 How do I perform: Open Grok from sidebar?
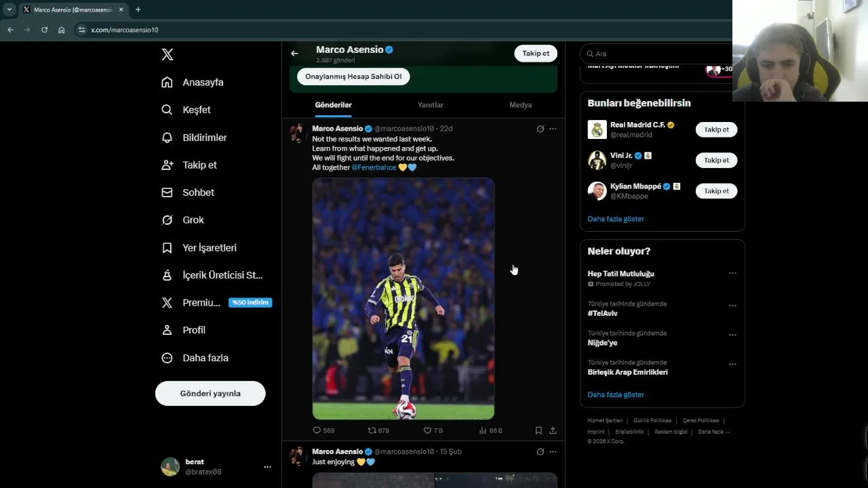[x=182, y=220]
